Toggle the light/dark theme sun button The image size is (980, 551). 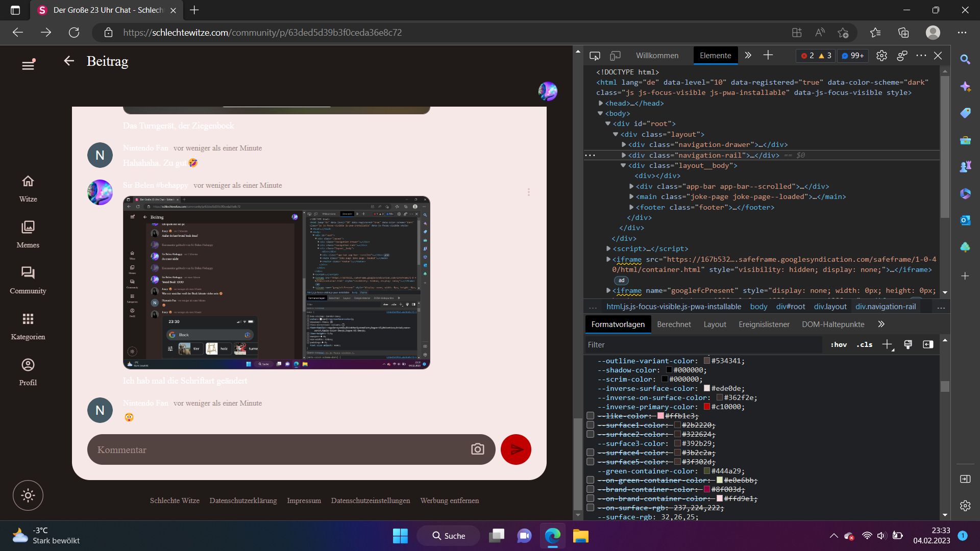28,495
